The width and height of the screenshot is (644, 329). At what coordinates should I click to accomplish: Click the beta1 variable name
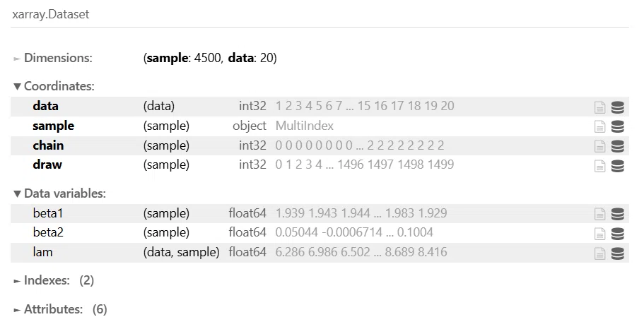[48, 213]
